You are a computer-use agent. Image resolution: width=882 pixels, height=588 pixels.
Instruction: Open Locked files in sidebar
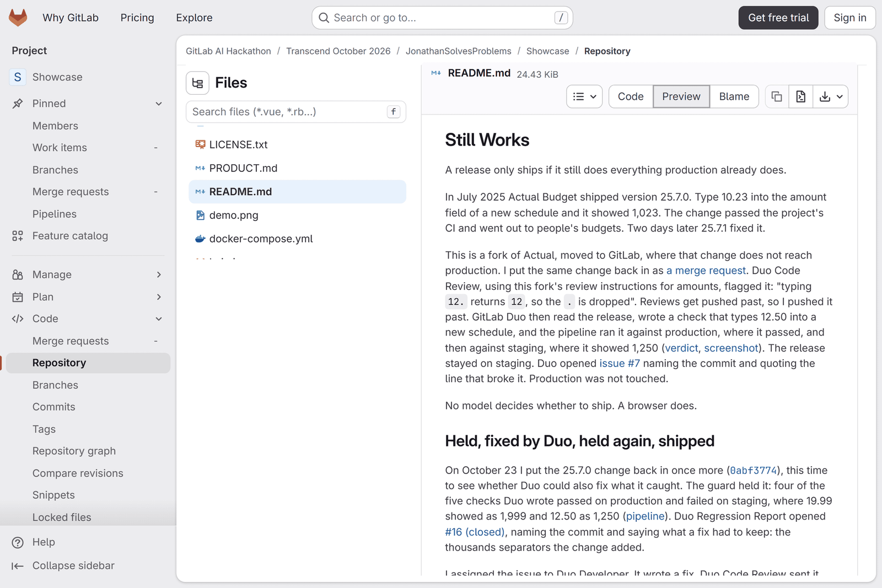click(x=62, y=517)
